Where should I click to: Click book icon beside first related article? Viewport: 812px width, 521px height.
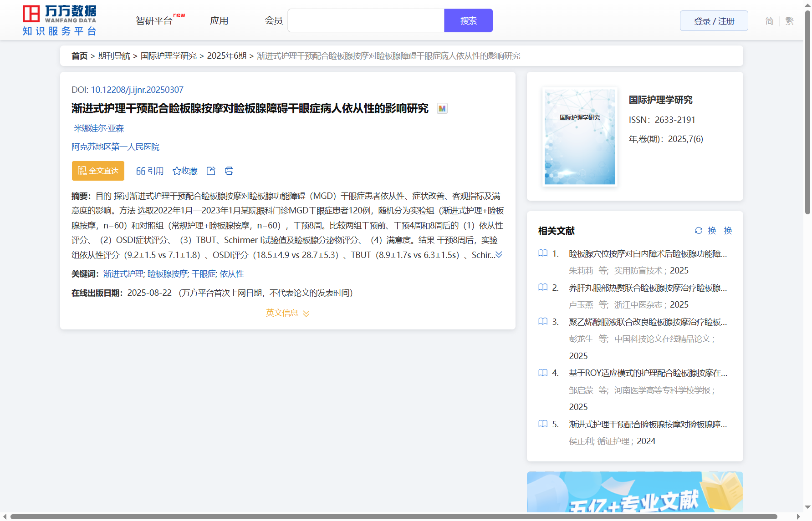543,253
